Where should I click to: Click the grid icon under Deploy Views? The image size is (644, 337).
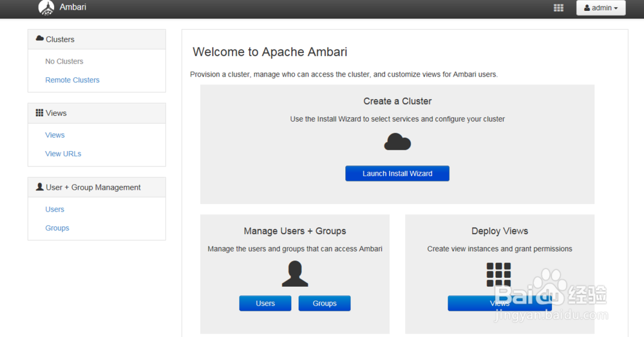click(x=498, y=274)
